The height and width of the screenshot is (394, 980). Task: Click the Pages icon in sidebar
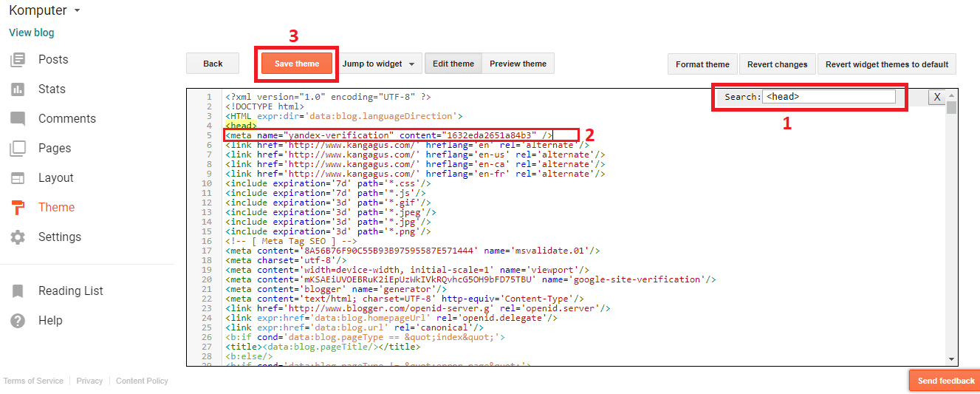coord(18,148)
